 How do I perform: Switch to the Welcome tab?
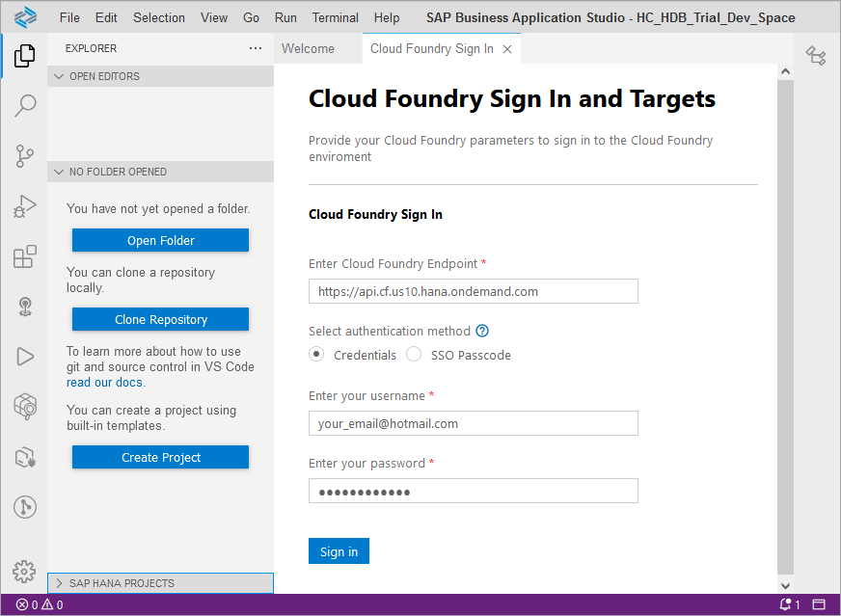tap(308, 49)
